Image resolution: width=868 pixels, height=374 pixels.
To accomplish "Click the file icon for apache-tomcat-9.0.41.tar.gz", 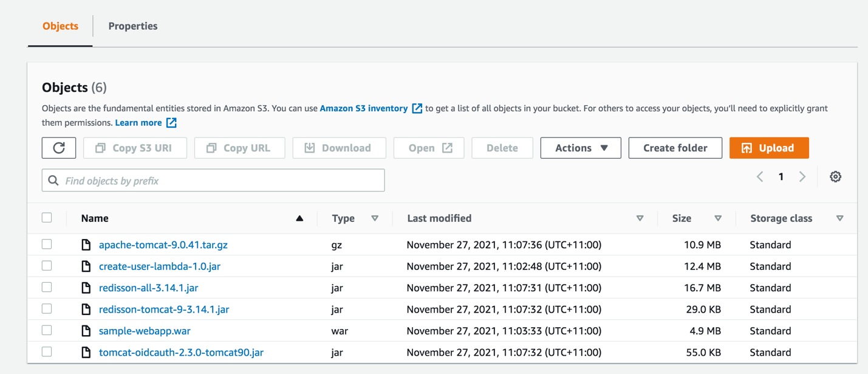I will coord(86,245).
